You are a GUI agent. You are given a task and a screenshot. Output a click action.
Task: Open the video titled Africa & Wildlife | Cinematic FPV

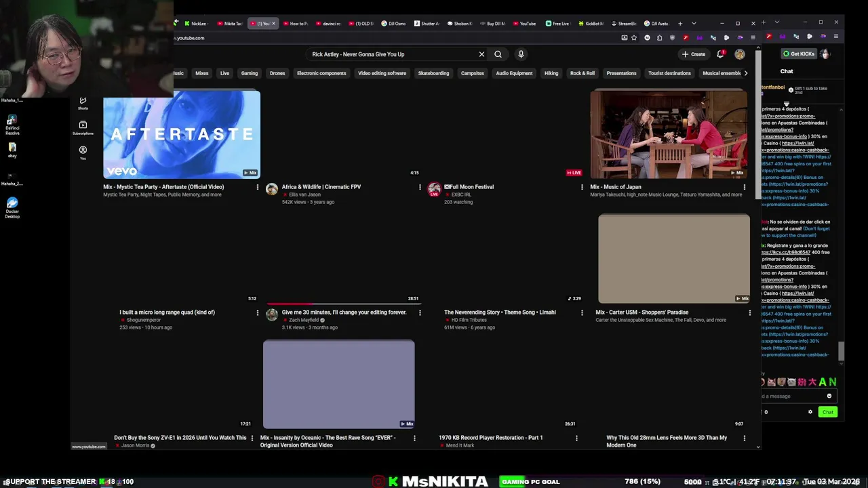[x=321, y=187]
